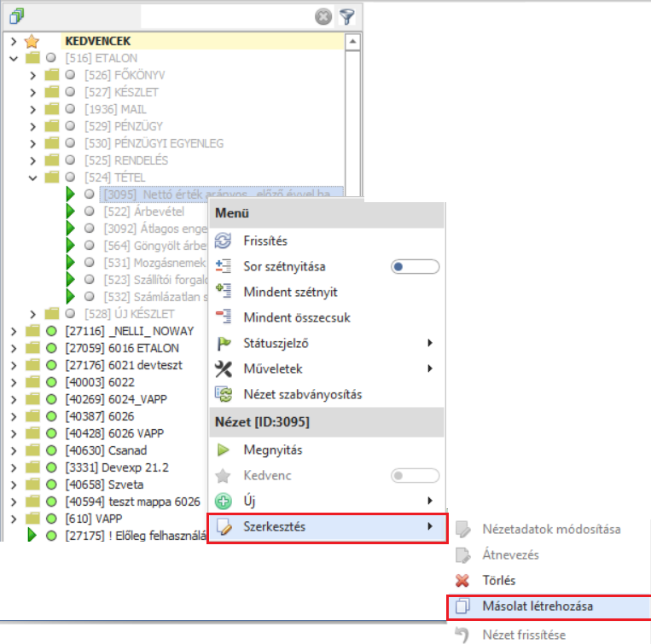651x644 pixels.
Task: Collapse the [516] ETALON folder
Action: 13,58
